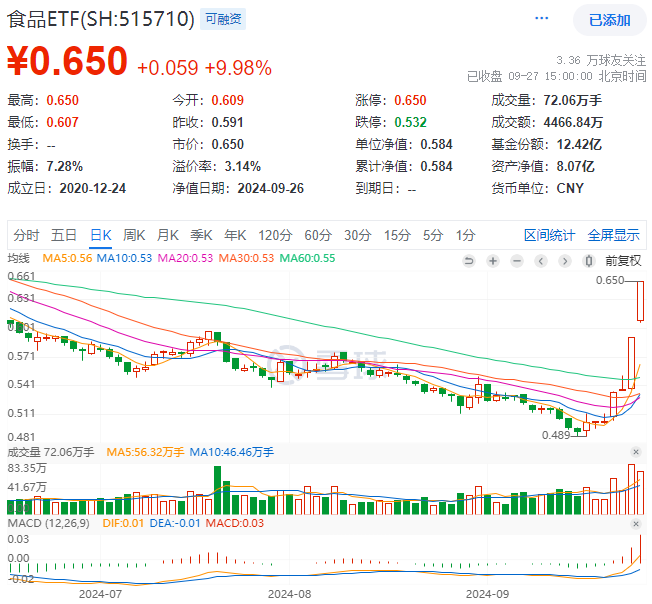Click the 区间统计 range statistics link

(549, 235)
